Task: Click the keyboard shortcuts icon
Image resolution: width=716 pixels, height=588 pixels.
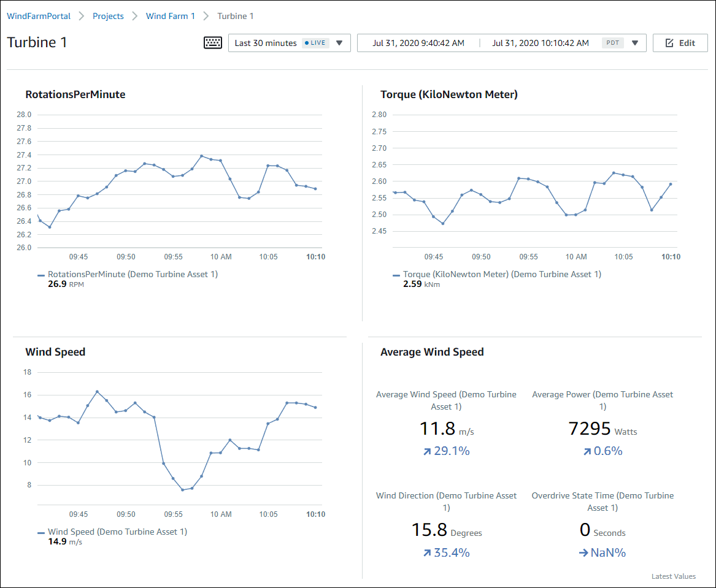Action: 212,42
